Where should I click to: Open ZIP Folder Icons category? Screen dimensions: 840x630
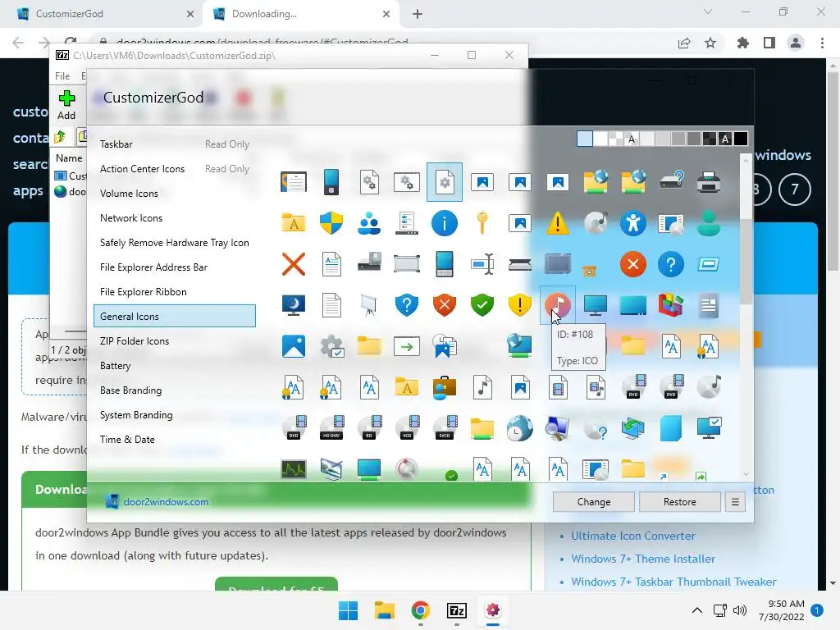pos(175,341)
